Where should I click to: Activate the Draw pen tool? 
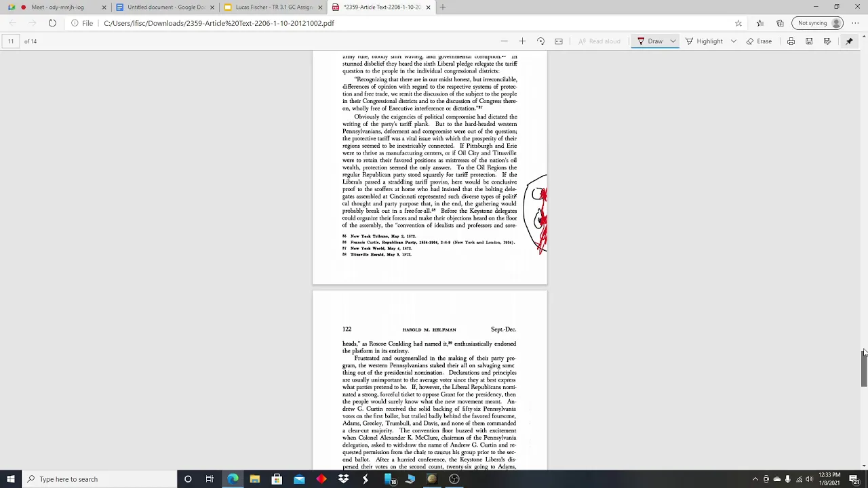(x=650, y=41)
